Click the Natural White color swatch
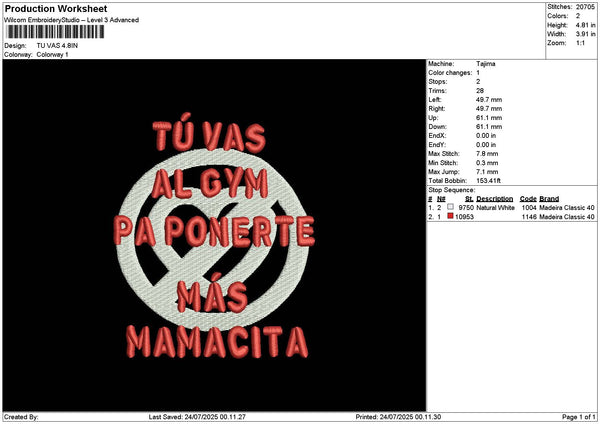The image size is (600, 424). pos(450,207)
